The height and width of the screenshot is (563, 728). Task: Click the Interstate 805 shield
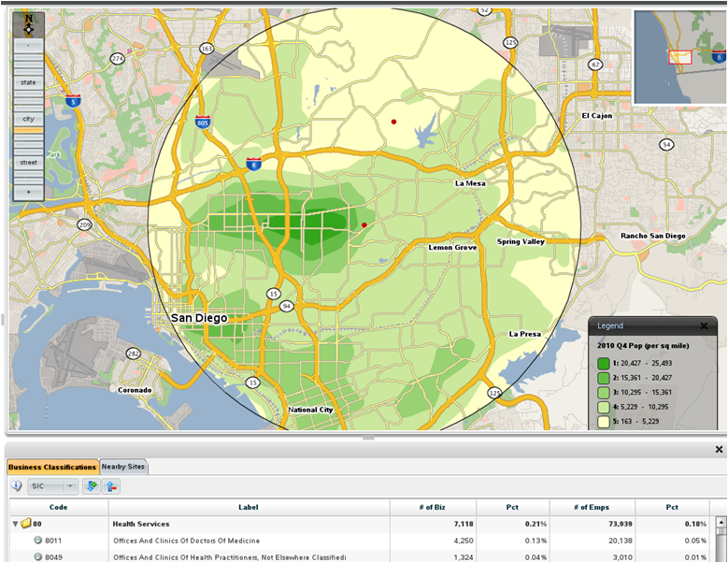(x=203, y=123)
